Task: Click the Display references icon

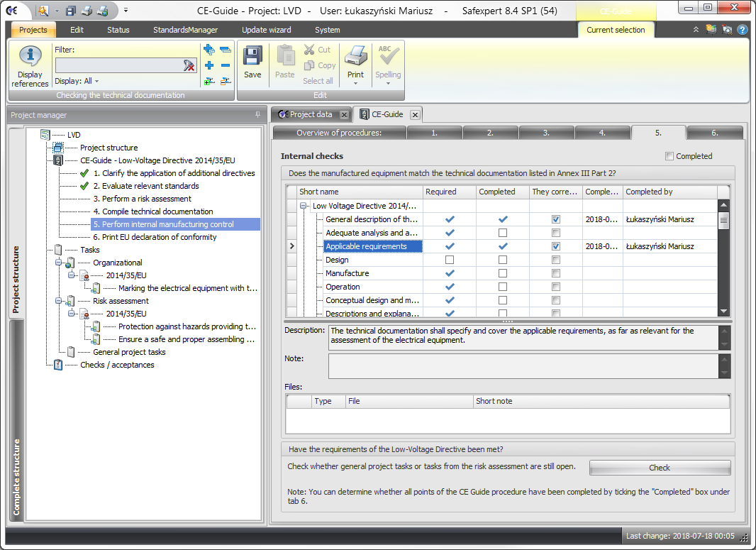Action: (x=30, y=58)
